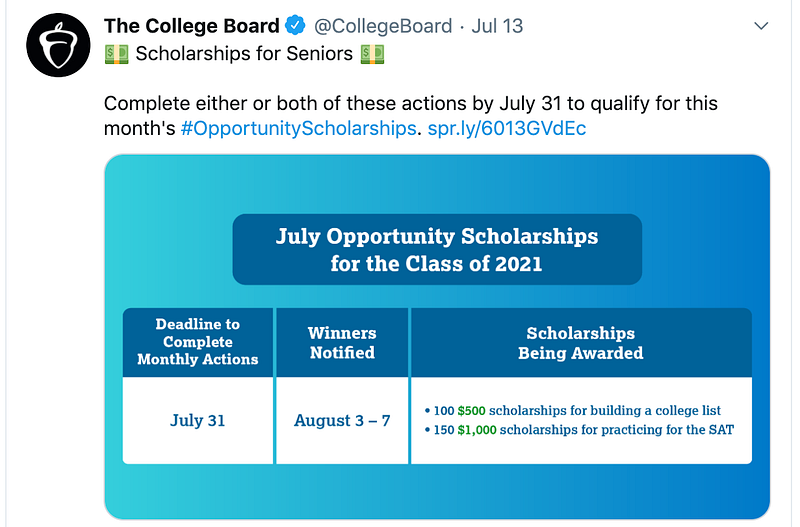800x527 pixels.
Task: Click the July Opportunity Scholarships title banner
Action: tap(437, 250)
